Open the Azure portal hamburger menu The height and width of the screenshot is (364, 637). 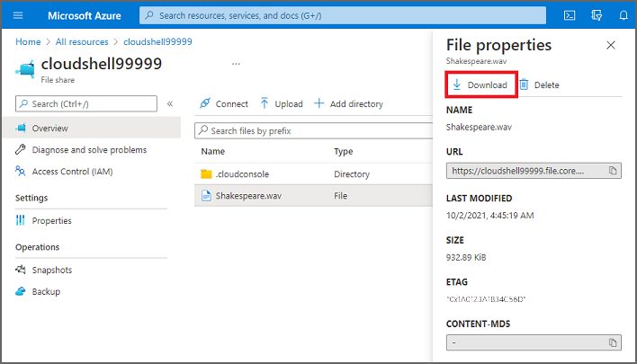[18, 15]
